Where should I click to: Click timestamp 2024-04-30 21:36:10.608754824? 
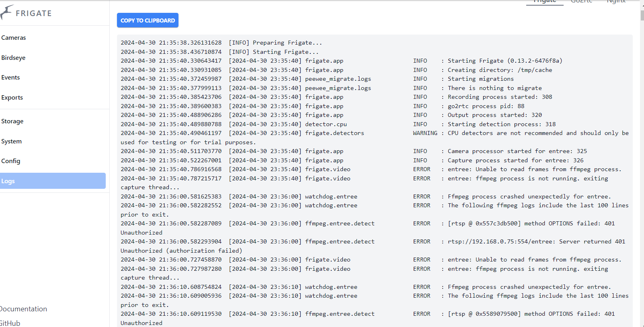pyautogui.click(x=171, y=287)
